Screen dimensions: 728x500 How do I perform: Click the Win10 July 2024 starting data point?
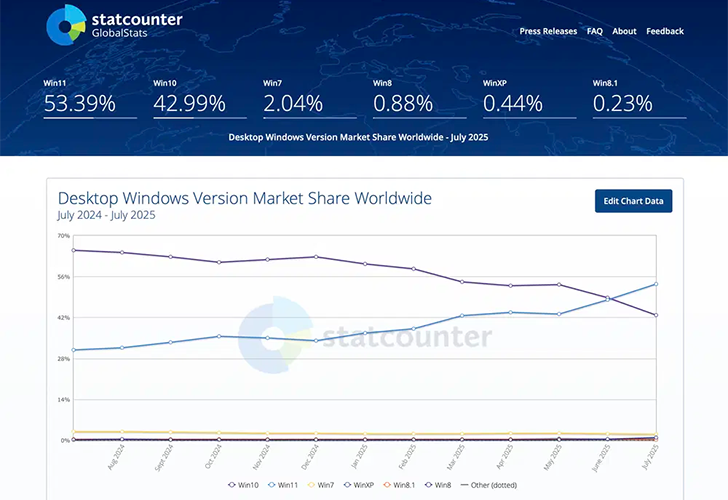(x=74, y=250)
